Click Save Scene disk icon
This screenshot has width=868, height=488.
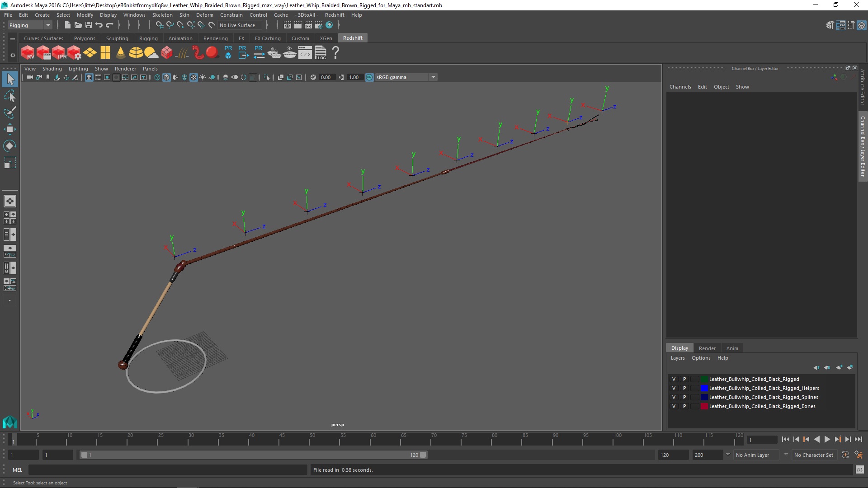point(89,25)
